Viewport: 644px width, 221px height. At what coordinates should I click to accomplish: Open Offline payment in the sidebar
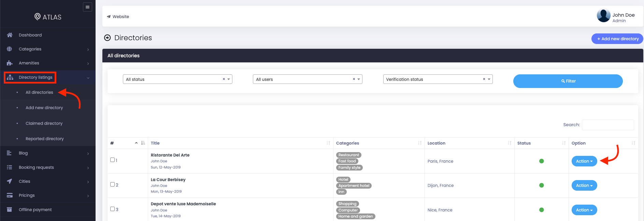[35, 210]
